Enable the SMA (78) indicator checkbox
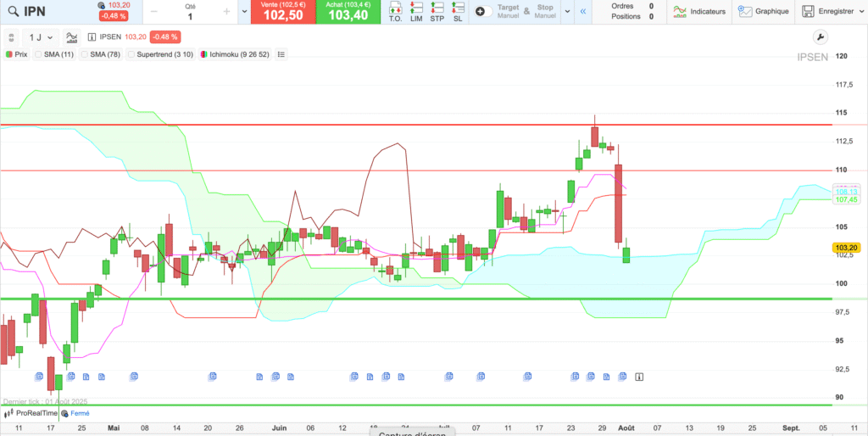The image size is (868, 436). pos(85,54)
